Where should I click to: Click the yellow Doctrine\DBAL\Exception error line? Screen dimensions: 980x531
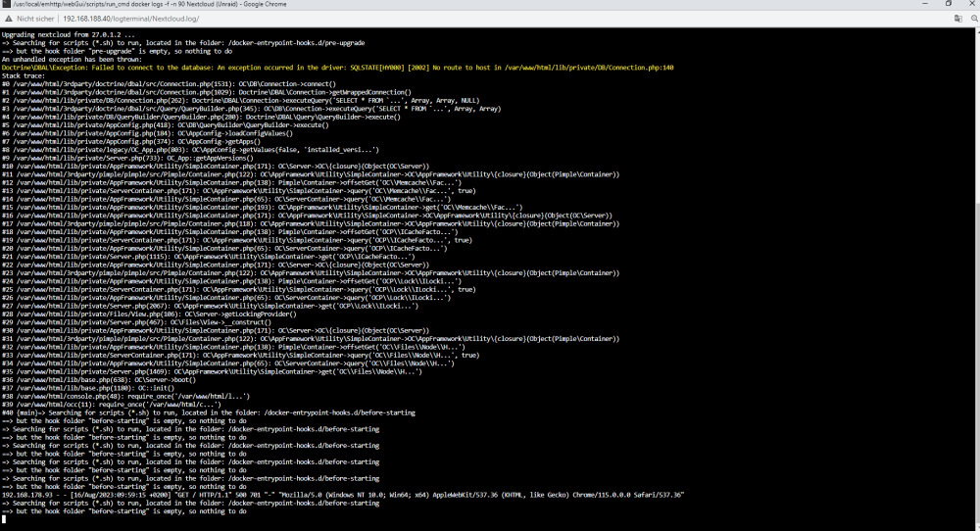coord(337,68)
